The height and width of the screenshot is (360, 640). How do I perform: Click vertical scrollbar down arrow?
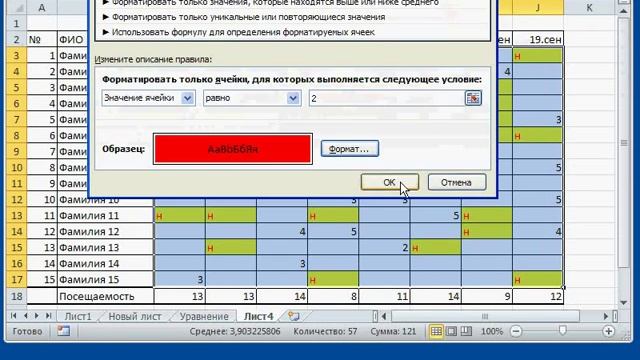point(623,302)
